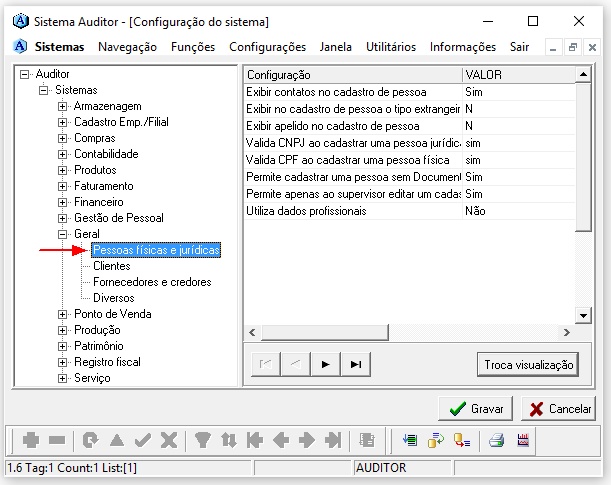Click the Sair menu item
Screen dimensions: 611x485
[519, 47]
